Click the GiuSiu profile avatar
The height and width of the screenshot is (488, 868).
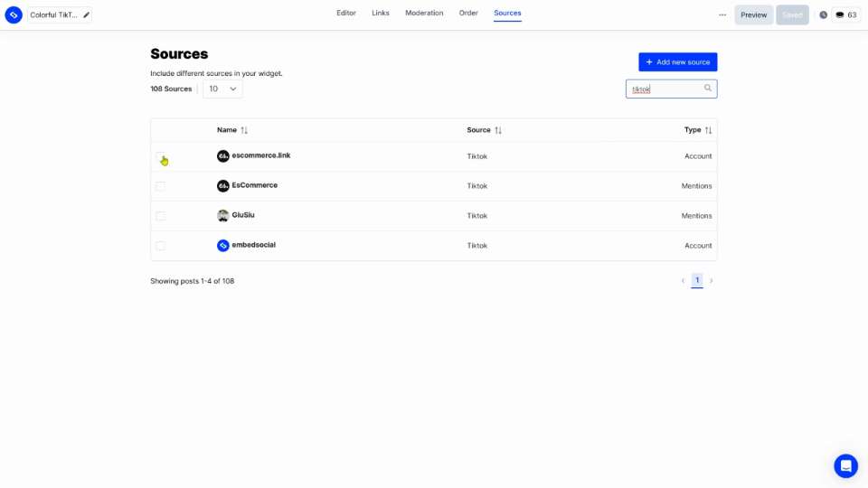click(223, 216)
